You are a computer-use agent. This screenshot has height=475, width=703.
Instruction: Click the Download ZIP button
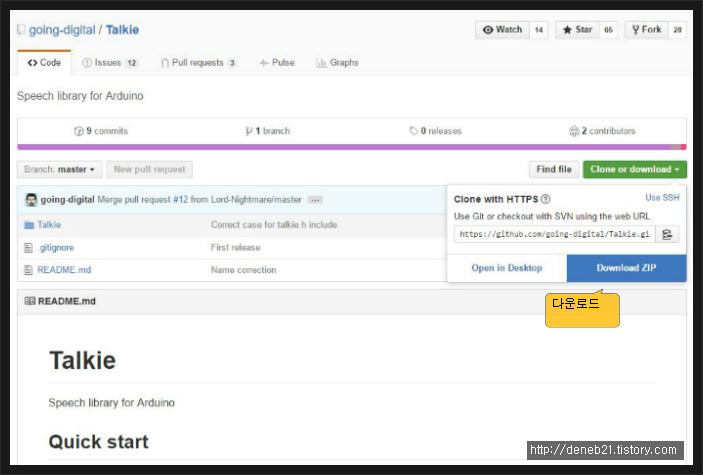click(626, 268)
